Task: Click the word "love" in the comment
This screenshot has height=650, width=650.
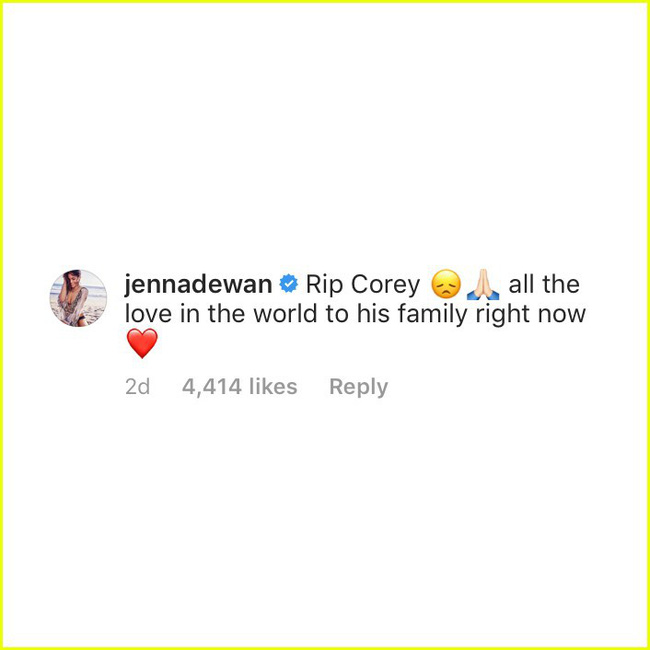Action: pos(148,314)
